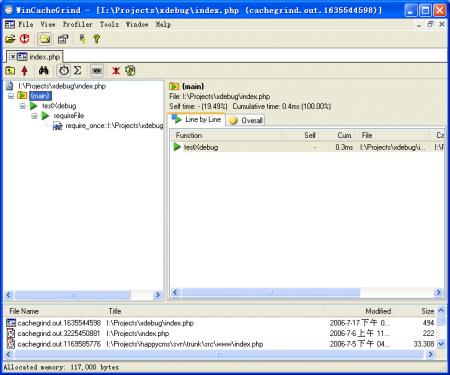Select the sigma totals icon
This screenshot has width=450, height=375.
coord(78,71)
